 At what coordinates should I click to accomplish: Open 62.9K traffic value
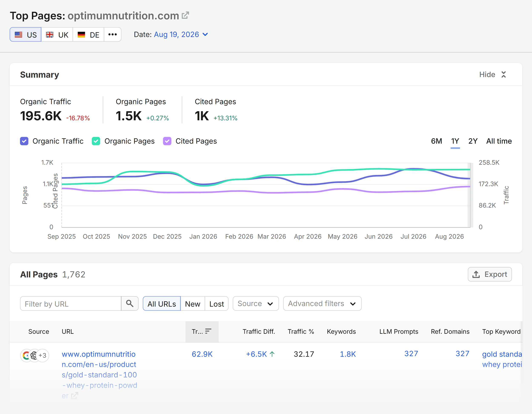[202, 354]
